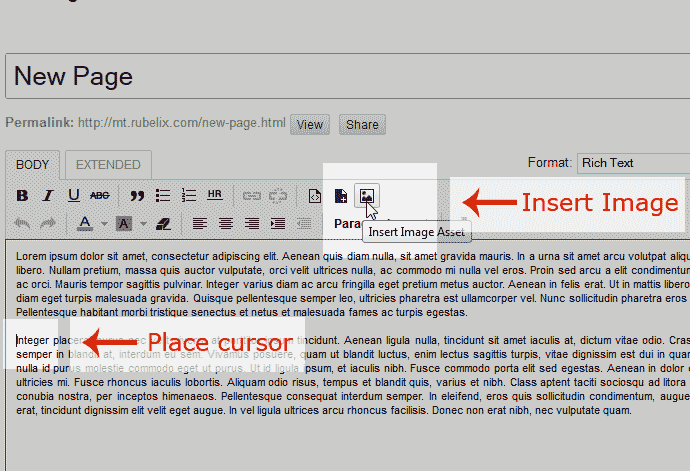This screenshot has height=471, width=690.
Task: Create a numbered list
Action: pyautogui.click(x=189, y=195)
